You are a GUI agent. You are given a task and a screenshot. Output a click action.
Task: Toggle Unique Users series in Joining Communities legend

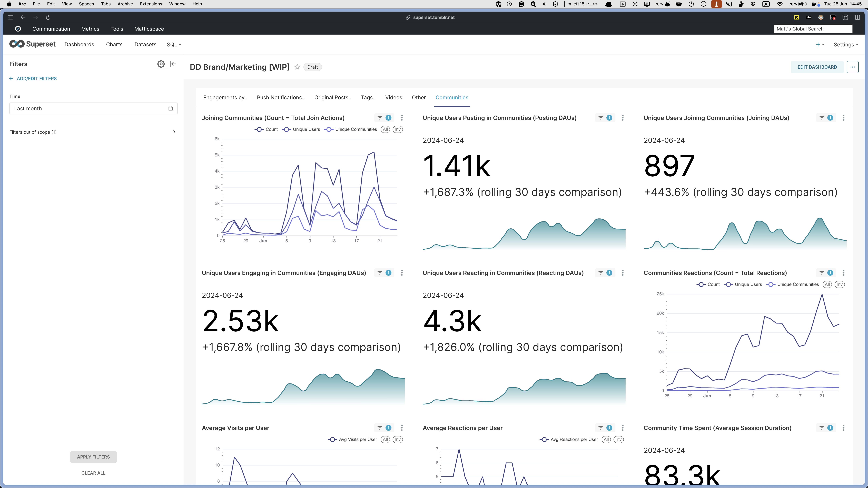coord(301,129)
